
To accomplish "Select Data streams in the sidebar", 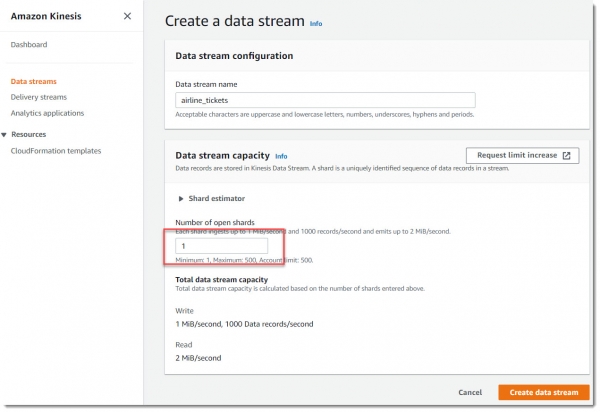I will (33, 81).
